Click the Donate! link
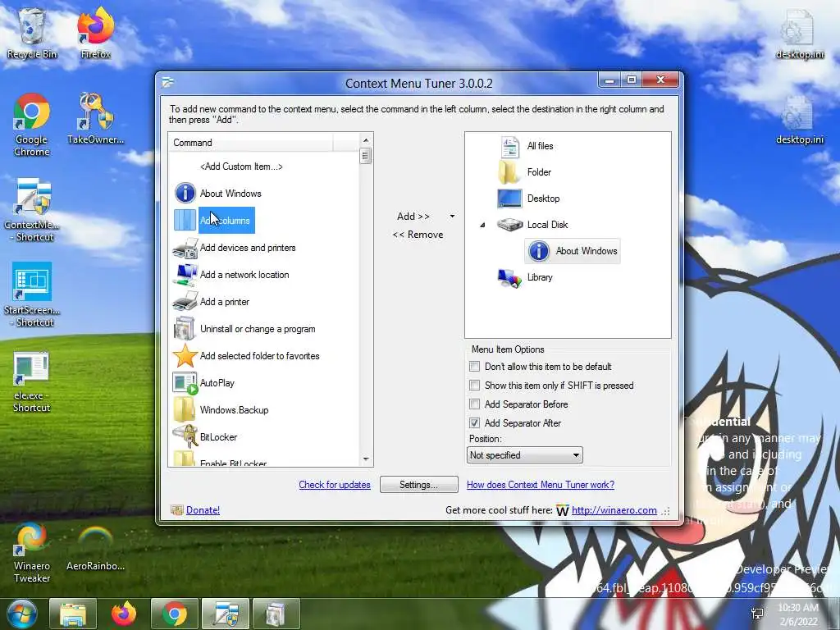 [x=203, y=510]
